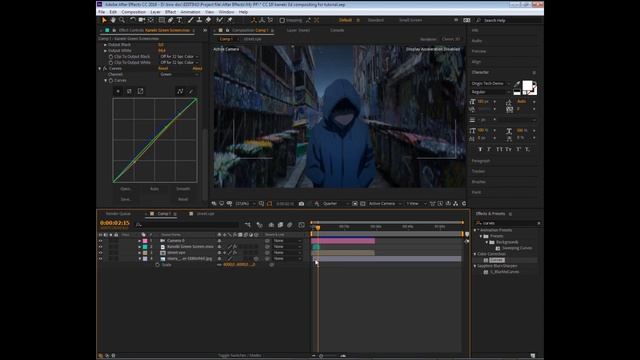Click the Search Help field
Screen dimensions: 640x360
click(x=510, y=20)
